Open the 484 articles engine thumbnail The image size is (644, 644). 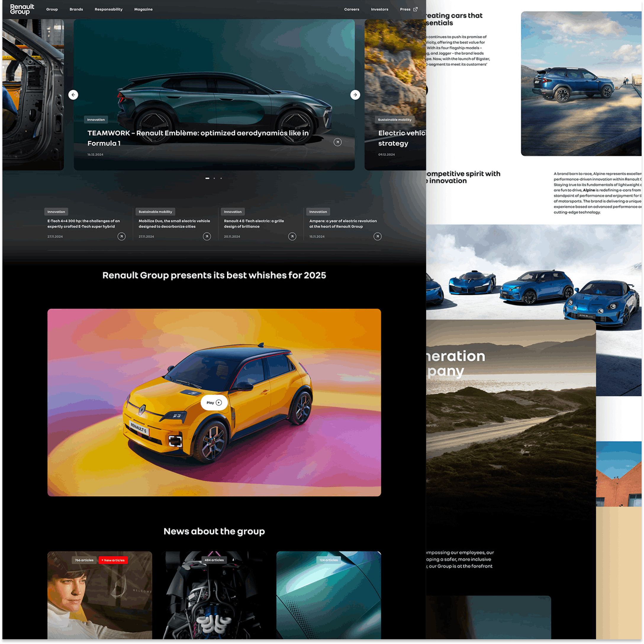pos(214,597)
